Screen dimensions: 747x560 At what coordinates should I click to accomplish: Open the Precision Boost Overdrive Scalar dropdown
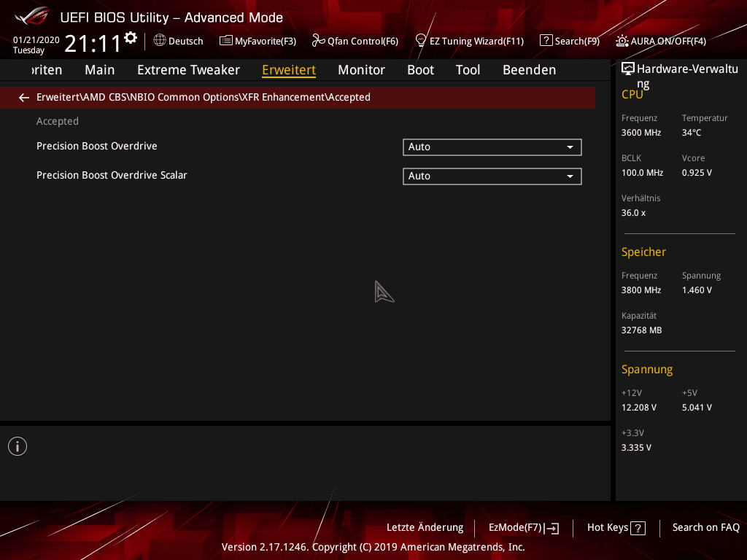(x=492, y=176)
